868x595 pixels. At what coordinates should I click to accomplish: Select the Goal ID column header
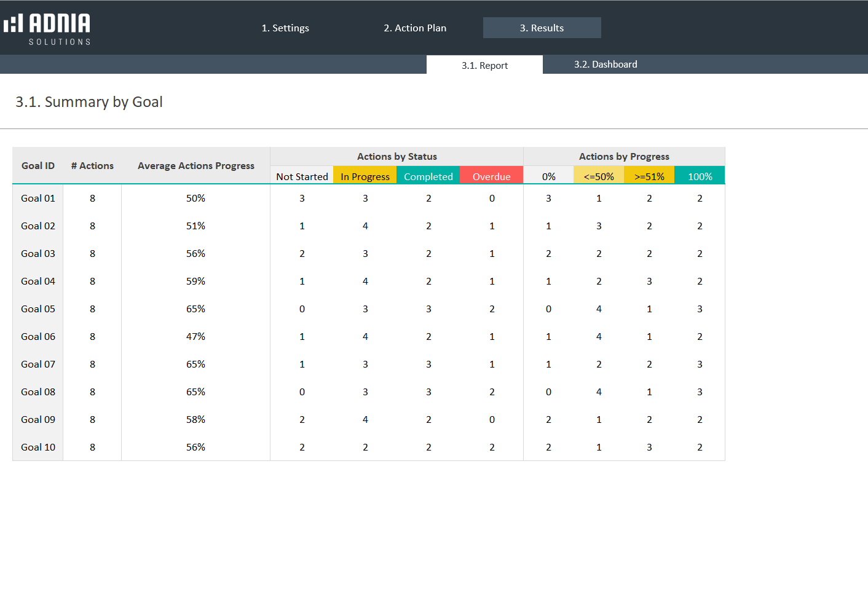pyautogui.click(x=38, y=166)
